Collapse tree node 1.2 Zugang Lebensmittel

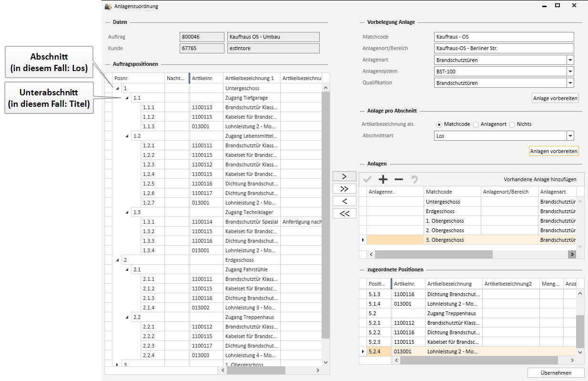[127, 136]
